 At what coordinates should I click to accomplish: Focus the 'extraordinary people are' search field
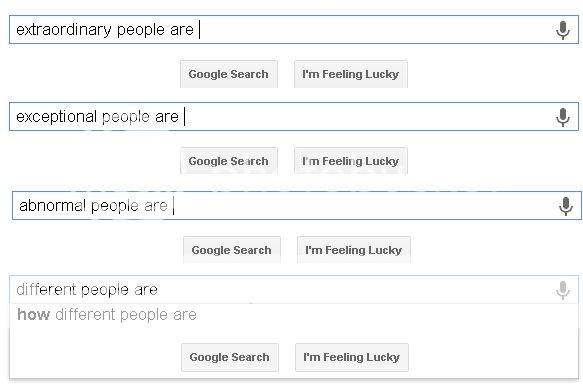pos(294,29)
